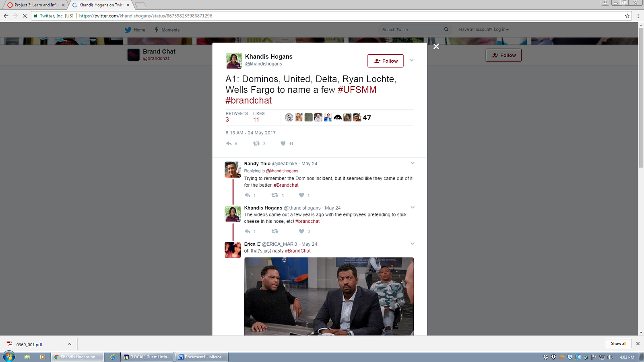
Task: Show all downloads
Action: click(619, 343)
